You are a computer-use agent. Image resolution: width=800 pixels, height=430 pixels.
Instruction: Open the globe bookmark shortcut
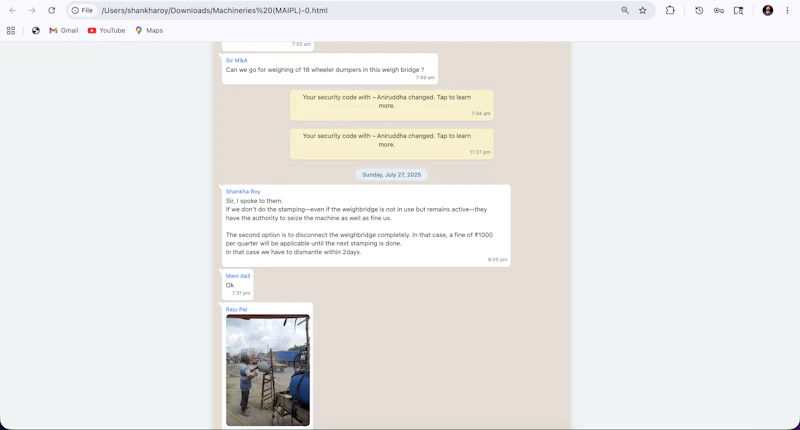tap(36, 31)
